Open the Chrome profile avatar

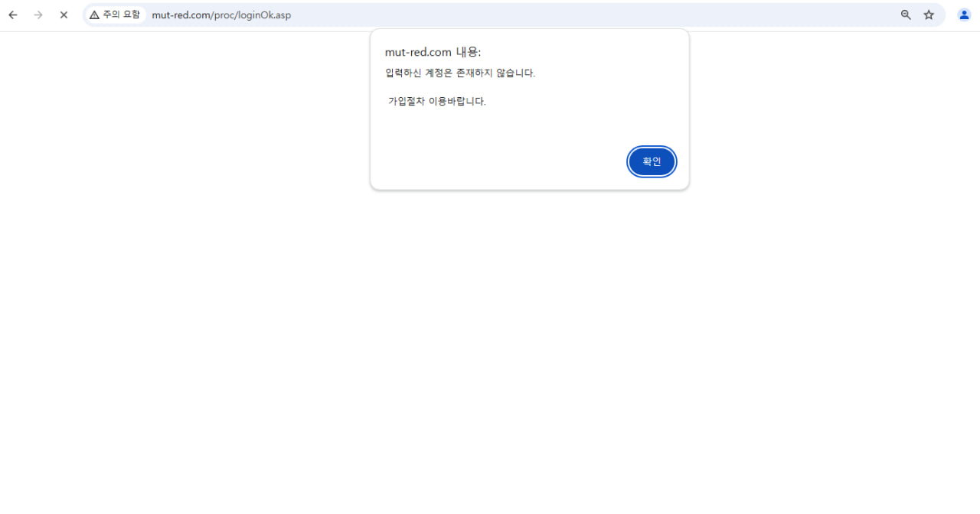click(964, 15)
